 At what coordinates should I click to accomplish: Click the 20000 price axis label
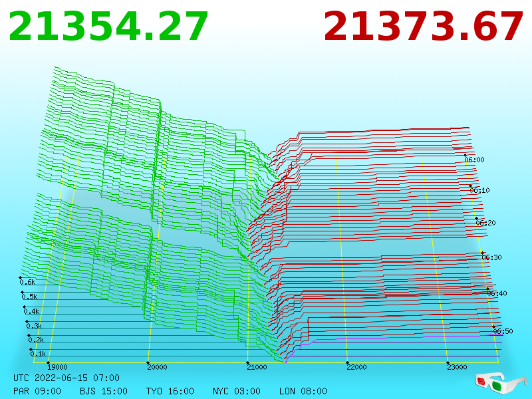(x=157, y=367)
